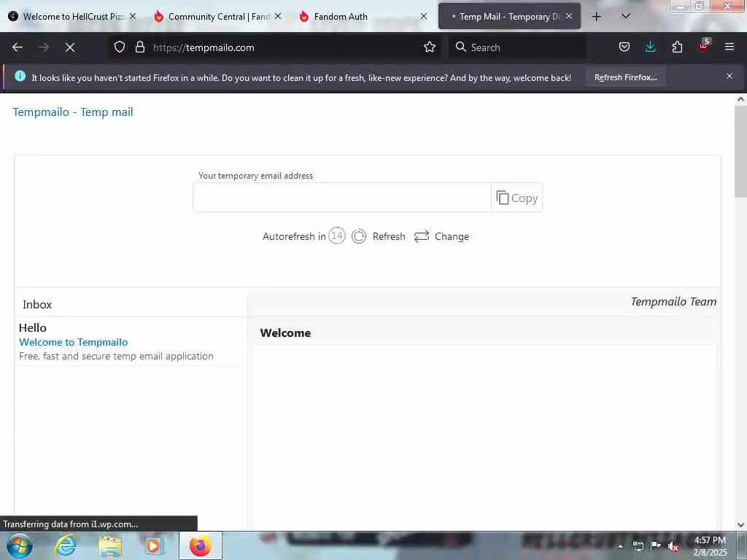Close the Community Central tab

(278, 16)
